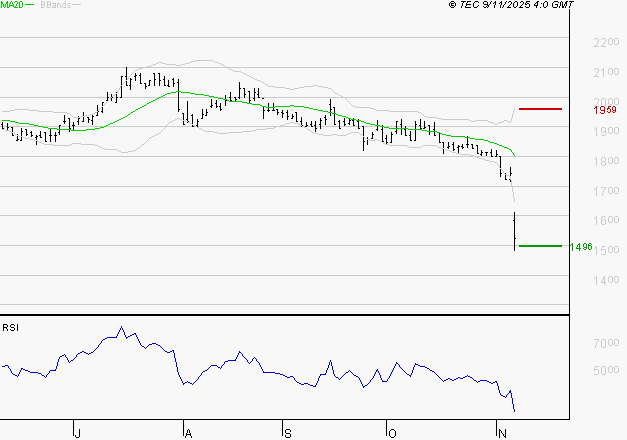Click the green 1496 support value

pos(581,247)
